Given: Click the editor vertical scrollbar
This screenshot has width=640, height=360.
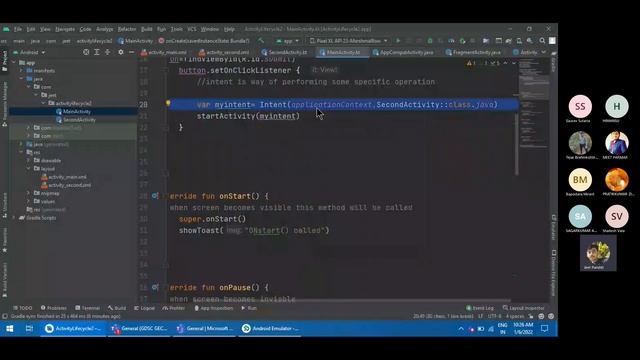Looking at the screenshot, I should coord(516,143).
